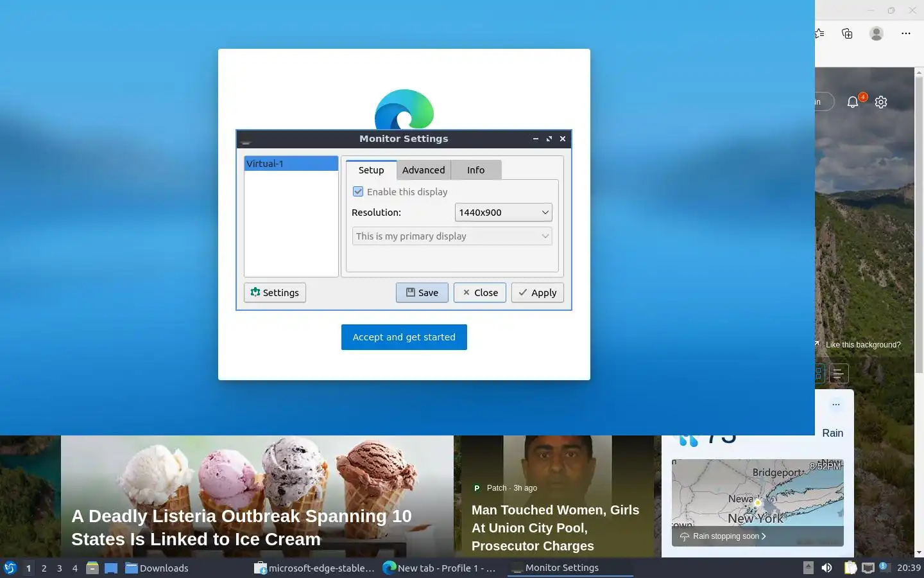924x578 pixels.
Task: Open the Monitor Settings window menu icon
Action: pos(246,140)
